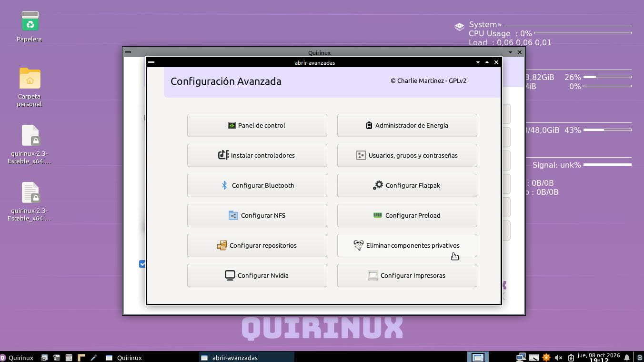Select Configurar NFS
Image resolution: width=644 pixels, height=362 pixels.
point(257,215)
